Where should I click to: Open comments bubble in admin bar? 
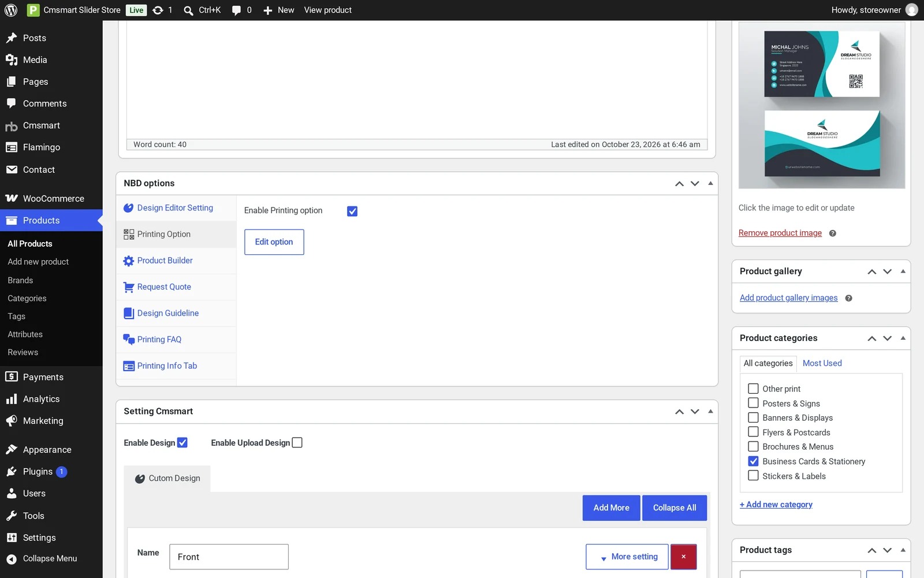[x=236, y=10]
